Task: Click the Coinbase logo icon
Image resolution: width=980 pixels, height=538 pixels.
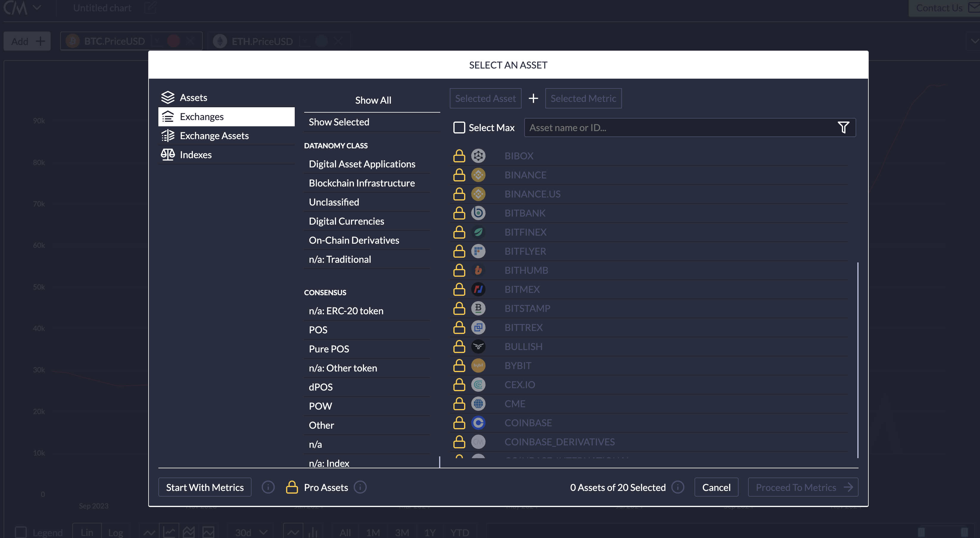Action: (x=478, y=423)
